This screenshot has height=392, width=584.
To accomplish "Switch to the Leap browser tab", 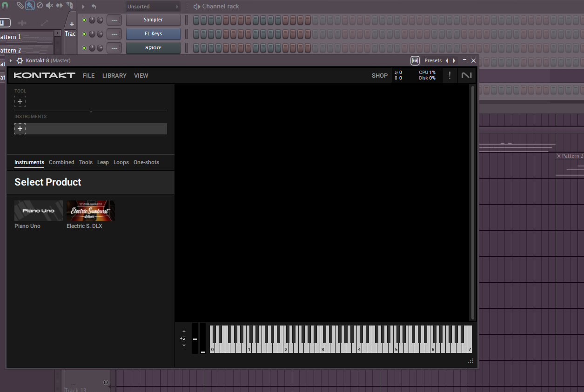I will (103, 162).
